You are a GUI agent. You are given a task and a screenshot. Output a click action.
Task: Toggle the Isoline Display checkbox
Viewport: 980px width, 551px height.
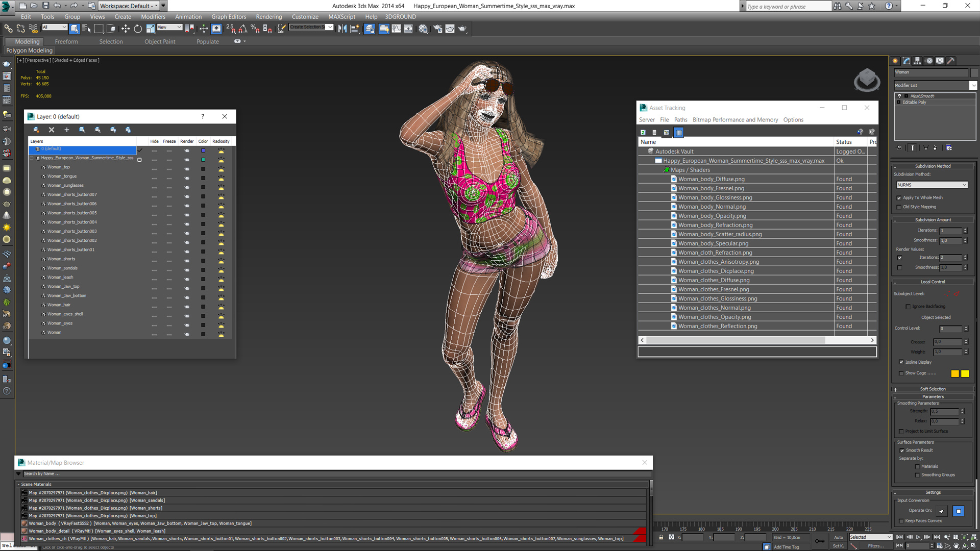[901, 362]
